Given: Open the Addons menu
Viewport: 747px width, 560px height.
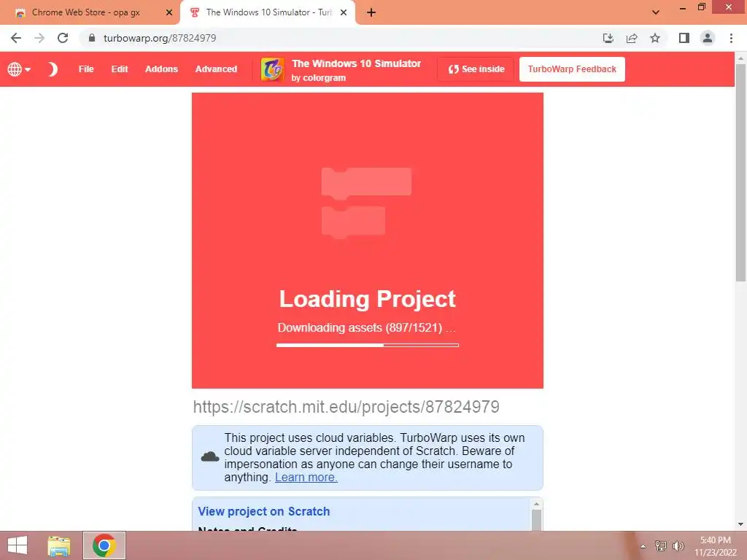Looking at the screenshot, I should 161,69.
